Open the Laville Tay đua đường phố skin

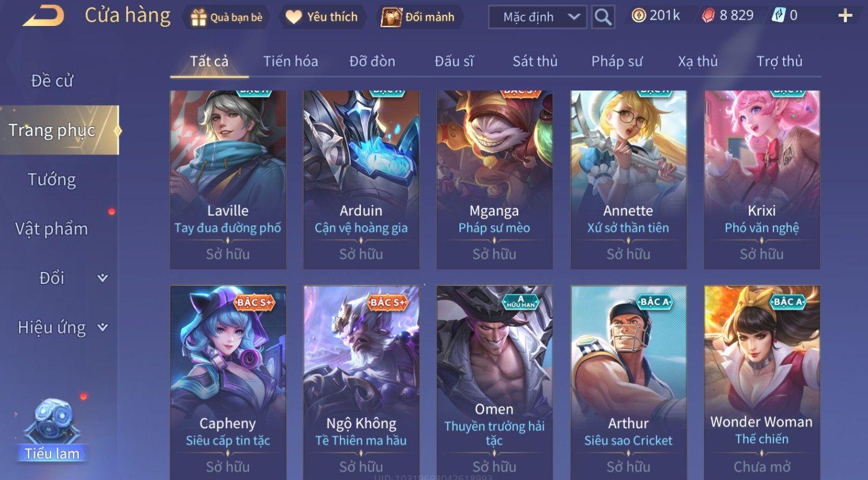(228, 179)
